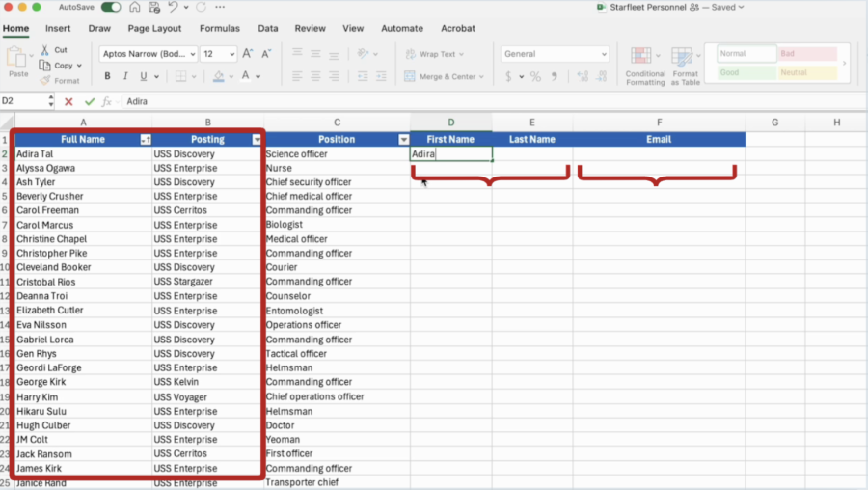Open the more options ellipsis in title bar
868x490 pixels.
(220, 7)
